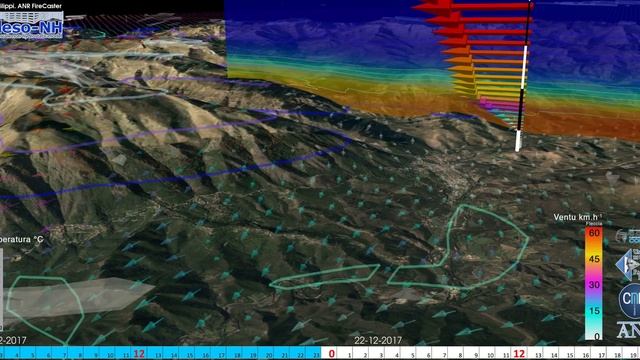The image size is (640, 360).
Task: Select red 12 on the white timeline section
Action: tap(519, 354)
